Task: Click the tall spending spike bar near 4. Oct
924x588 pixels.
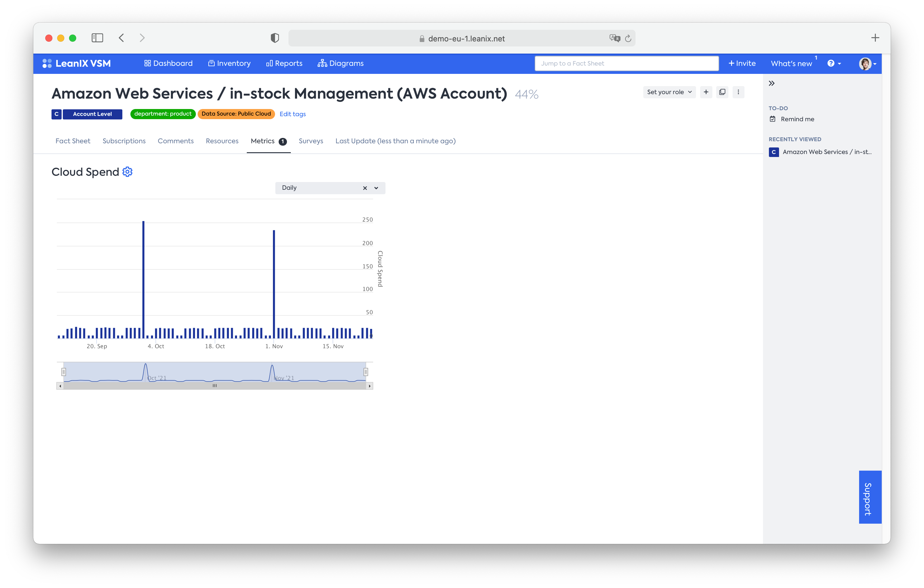Action: pyautogui.click(x=143, y=279)
